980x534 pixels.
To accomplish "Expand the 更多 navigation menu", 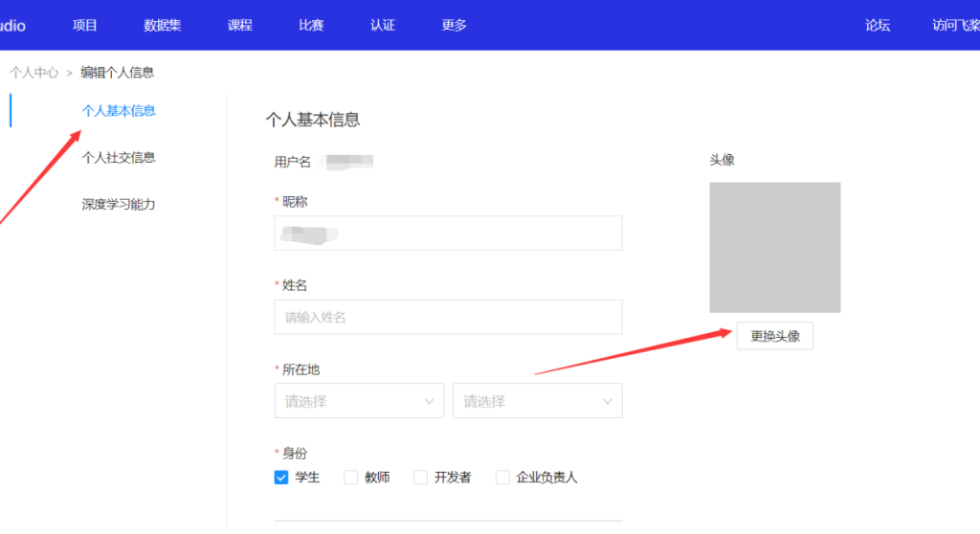I will (x=455, y=25).
